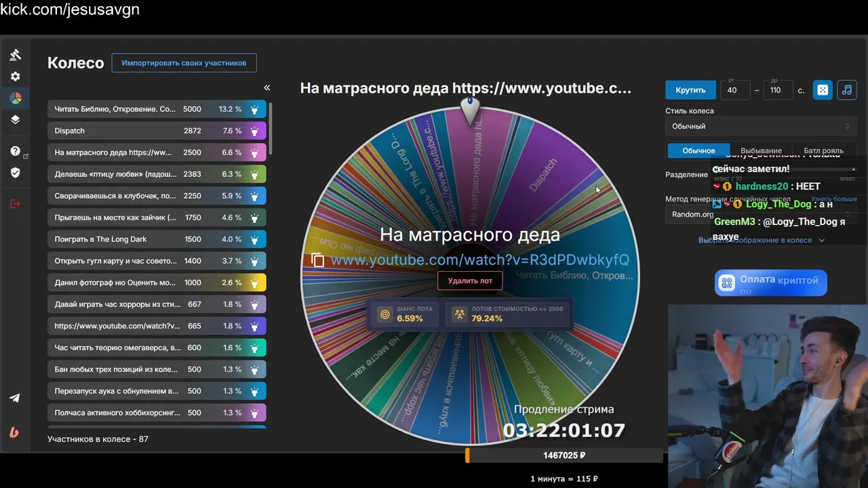Click bulb icon on 'Данил фотограф' row
The width and height of the screenshot is (868, 488).
coord(254,283)
